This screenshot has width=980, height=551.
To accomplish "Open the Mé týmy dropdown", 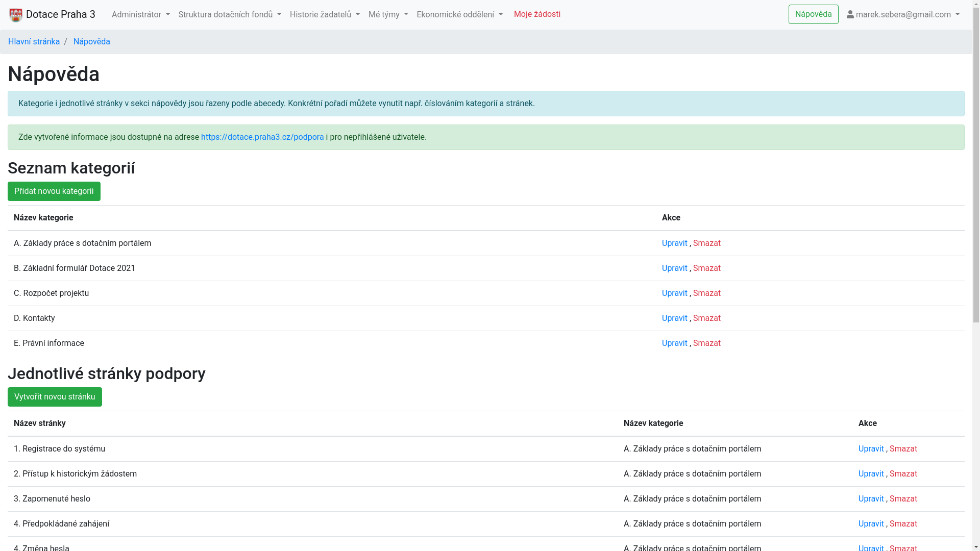I will click(388, 15).
